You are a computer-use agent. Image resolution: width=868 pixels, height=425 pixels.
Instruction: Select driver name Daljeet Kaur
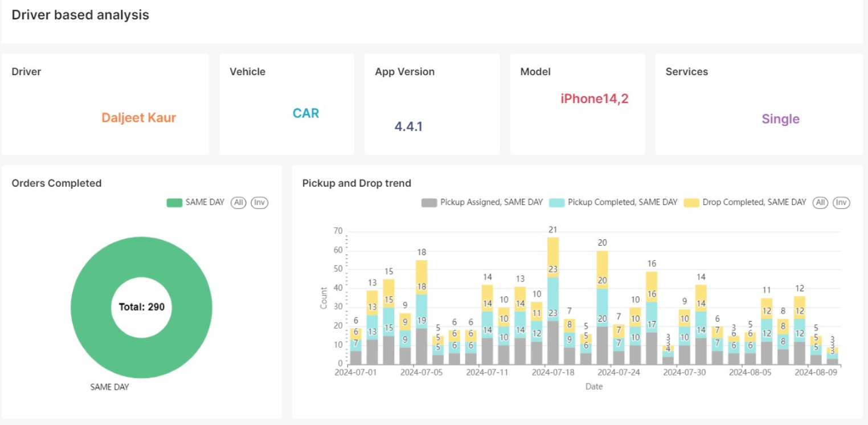138,118
